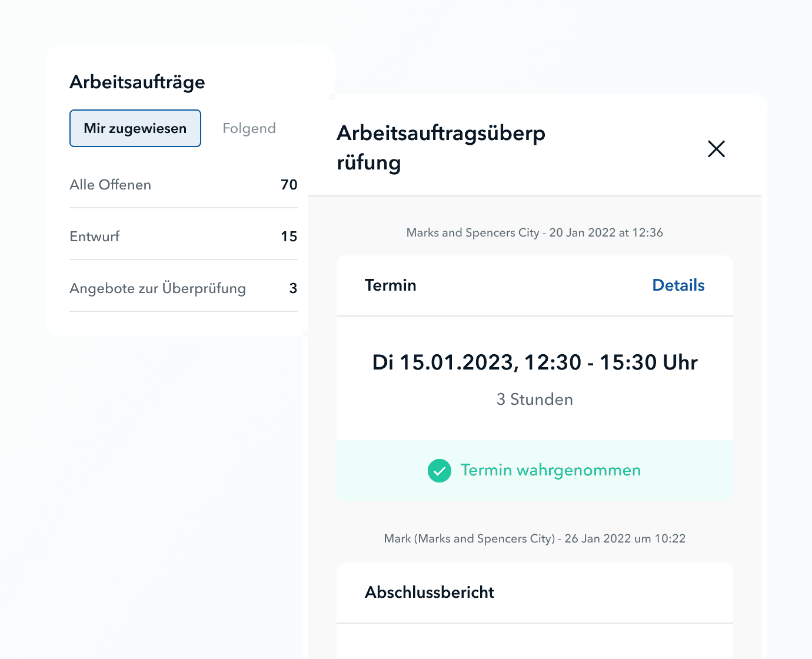This screenshot has height=659, width=812.
Task: Click the count 15 beside Entwurf
Action: point(289,237)
